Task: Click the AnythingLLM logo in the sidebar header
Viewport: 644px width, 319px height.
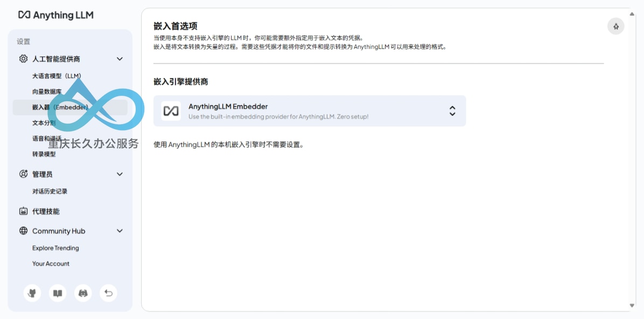Action: [x=56, y=15]
